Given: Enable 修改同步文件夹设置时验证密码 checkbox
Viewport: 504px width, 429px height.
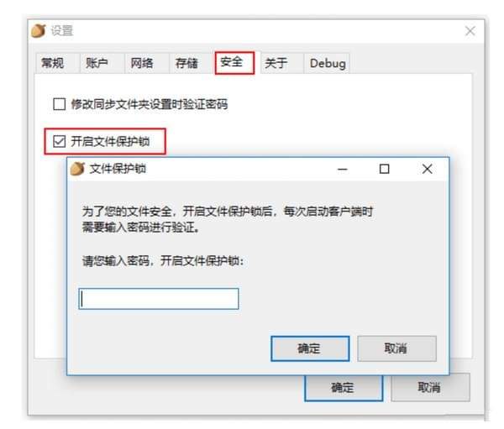Looking at the screenshot, I should coord(59,104).
